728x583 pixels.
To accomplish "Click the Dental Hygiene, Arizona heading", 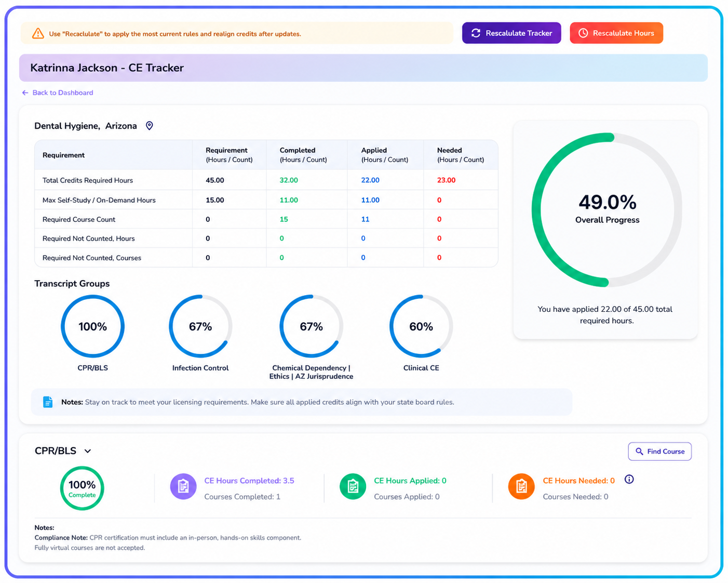I will pos(86,126).
